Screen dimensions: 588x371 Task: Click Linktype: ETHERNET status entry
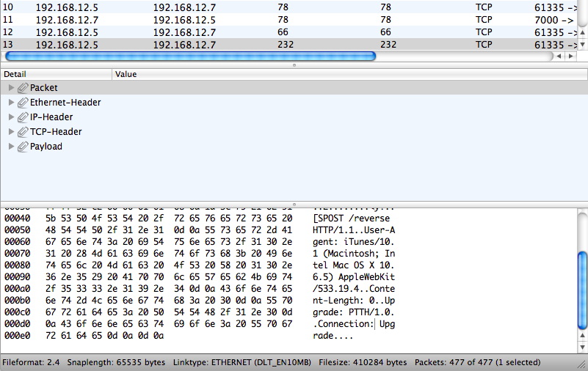click(x=242, y=362)
